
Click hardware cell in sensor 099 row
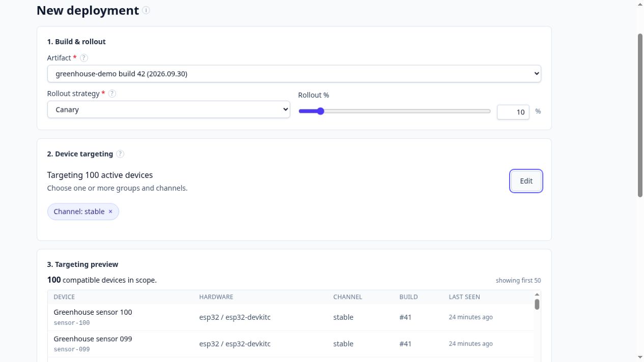point(235,344)
